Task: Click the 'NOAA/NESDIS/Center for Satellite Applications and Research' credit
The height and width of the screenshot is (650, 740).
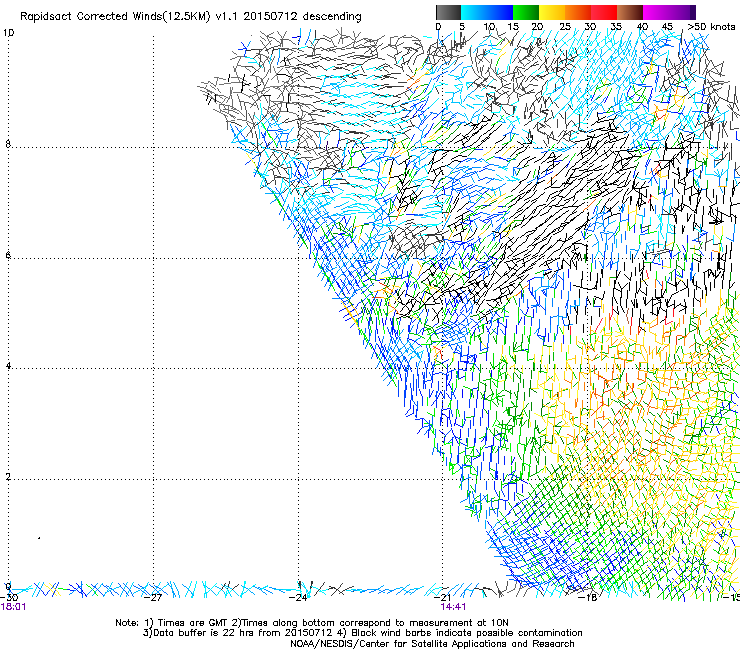Action: (x=432, y=644)
